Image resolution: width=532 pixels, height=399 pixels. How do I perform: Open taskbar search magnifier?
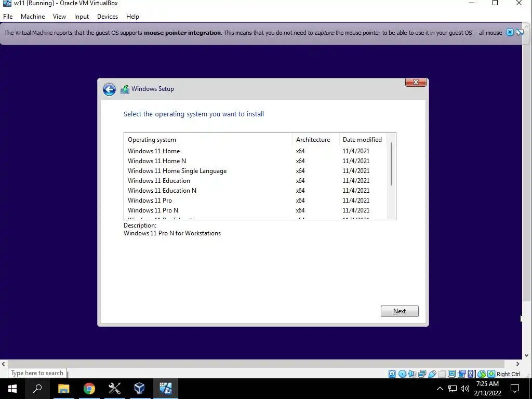[x=37, y=389]
